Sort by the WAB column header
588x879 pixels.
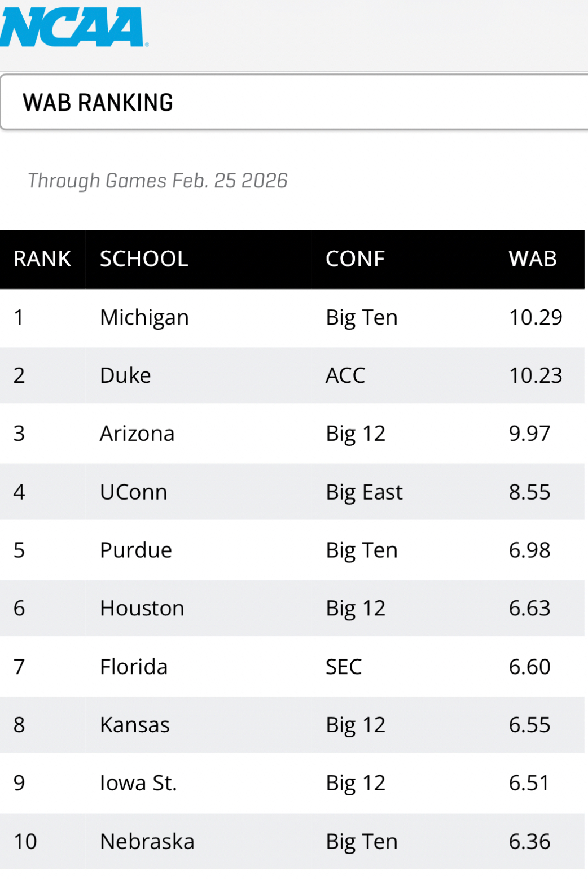click(532, 259)
